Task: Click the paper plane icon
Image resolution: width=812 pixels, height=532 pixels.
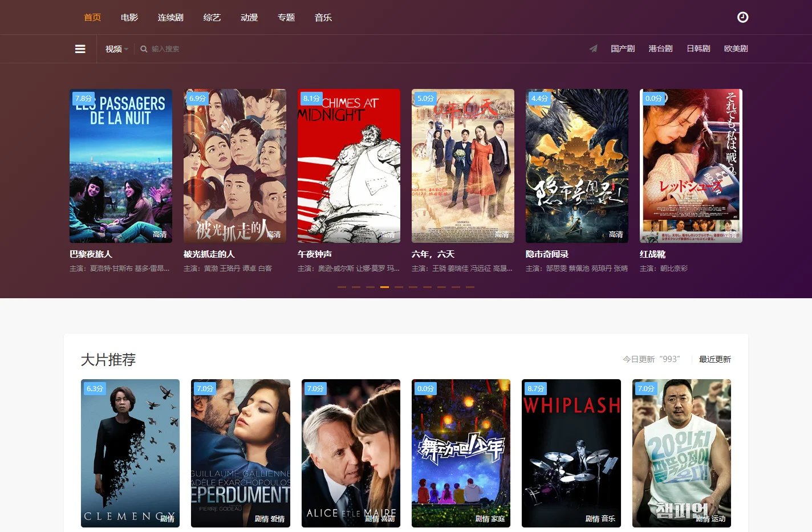Action: coord(593,48)
